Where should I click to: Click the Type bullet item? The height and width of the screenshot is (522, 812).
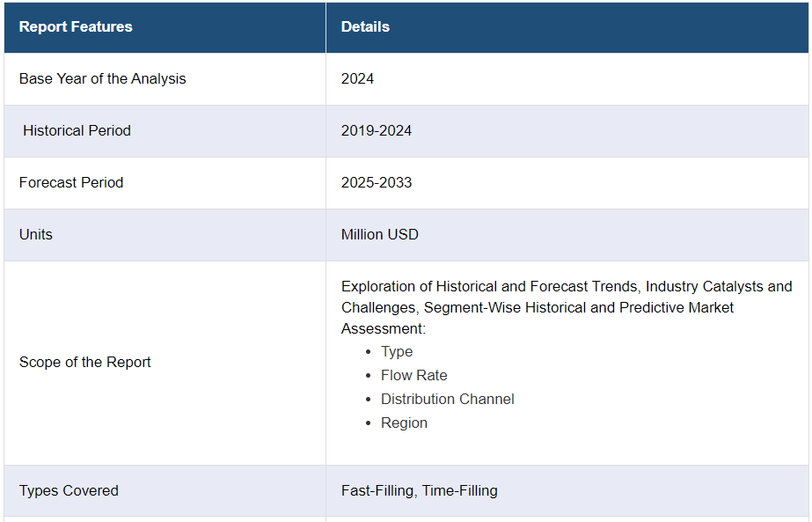click(397, 352)
